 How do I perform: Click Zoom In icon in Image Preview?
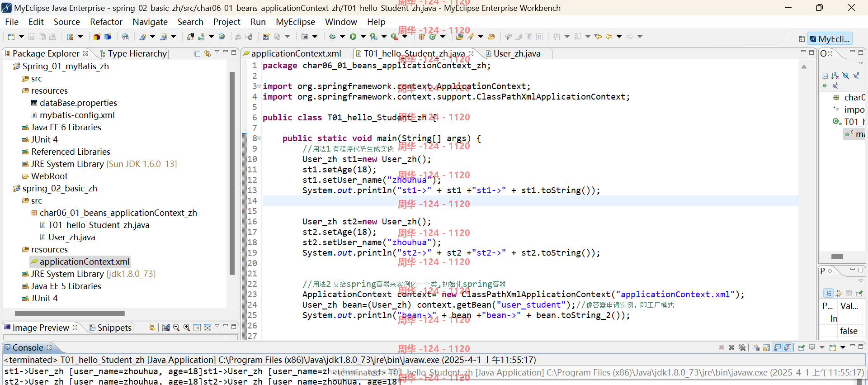click(186, 328)
